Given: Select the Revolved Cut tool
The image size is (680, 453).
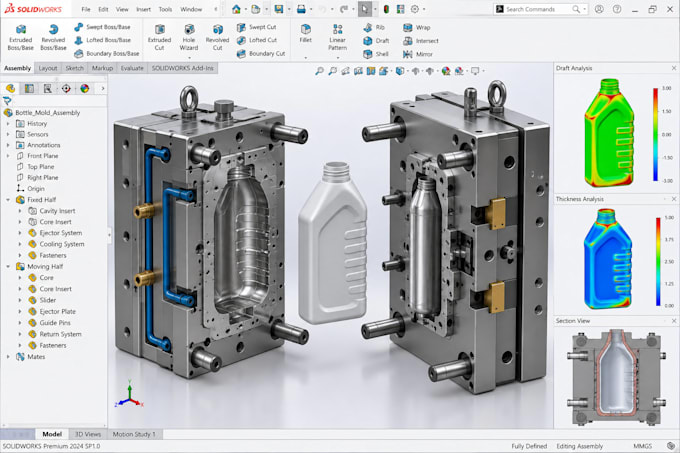Looking at the screenshot, I should (x=217, y=38).
